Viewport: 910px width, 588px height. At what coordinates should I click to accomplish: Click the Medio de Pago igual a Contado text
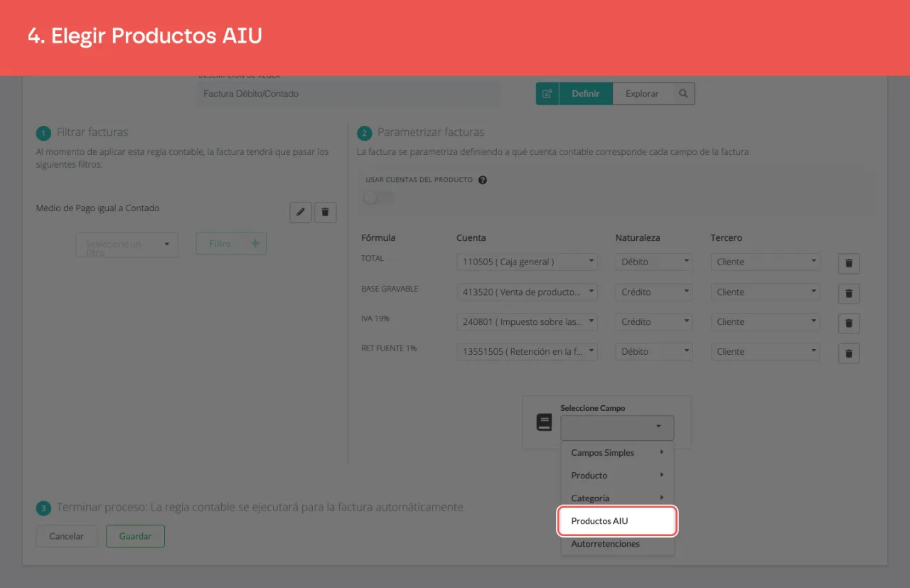(97, 208)
